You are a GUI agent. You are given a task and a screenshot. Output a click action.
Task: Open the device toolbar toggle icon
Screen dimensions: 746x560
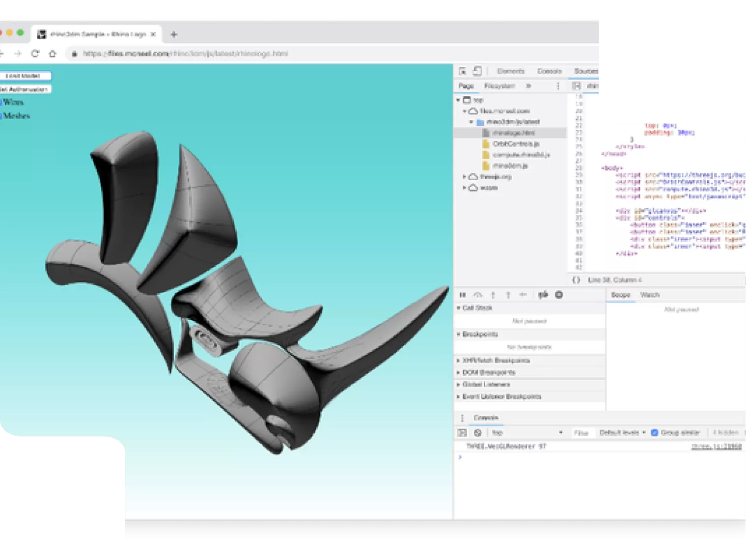[476, 71]
